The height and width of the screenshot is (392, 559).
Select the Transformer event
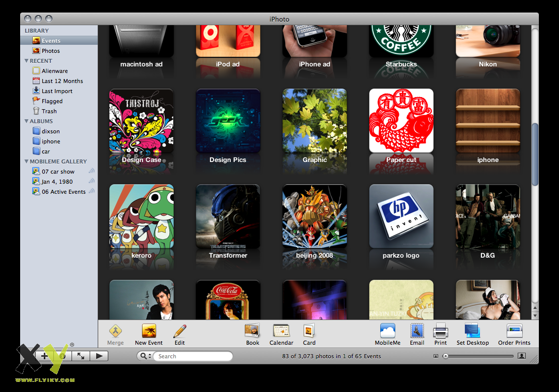point(228,216)
